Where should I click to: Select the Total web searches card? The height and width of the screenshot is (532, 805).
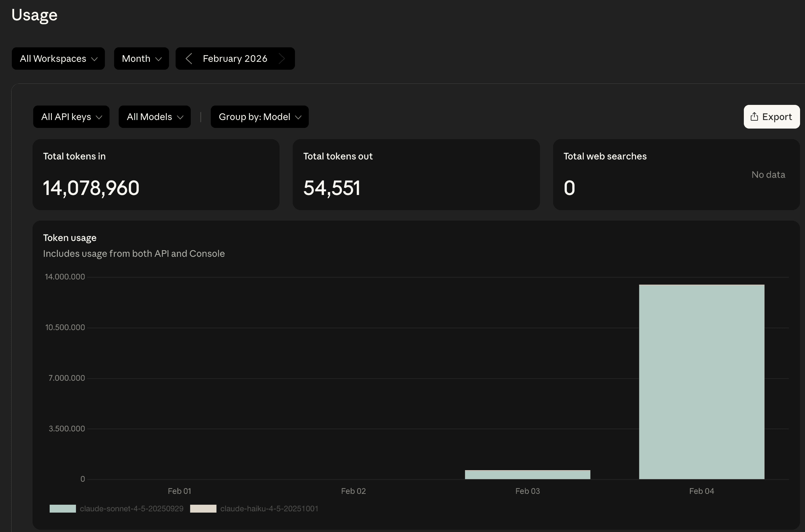pos(676,174)
